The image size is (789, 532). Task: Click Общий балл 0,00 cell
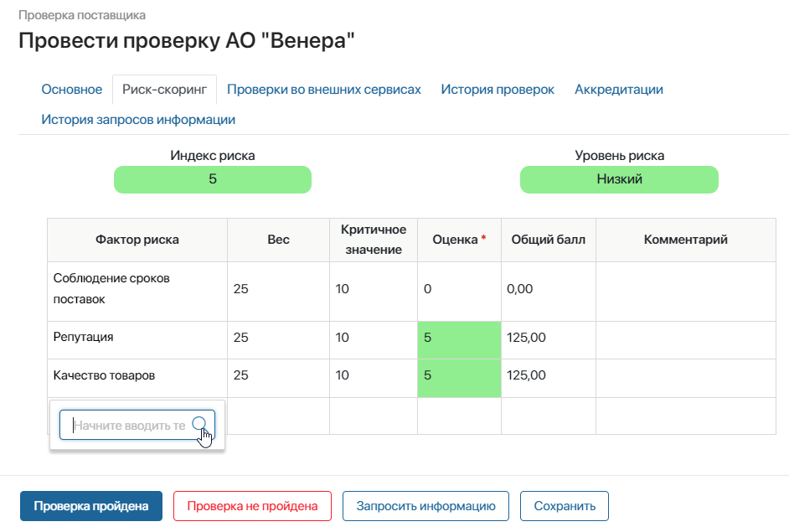click(548, 291)
